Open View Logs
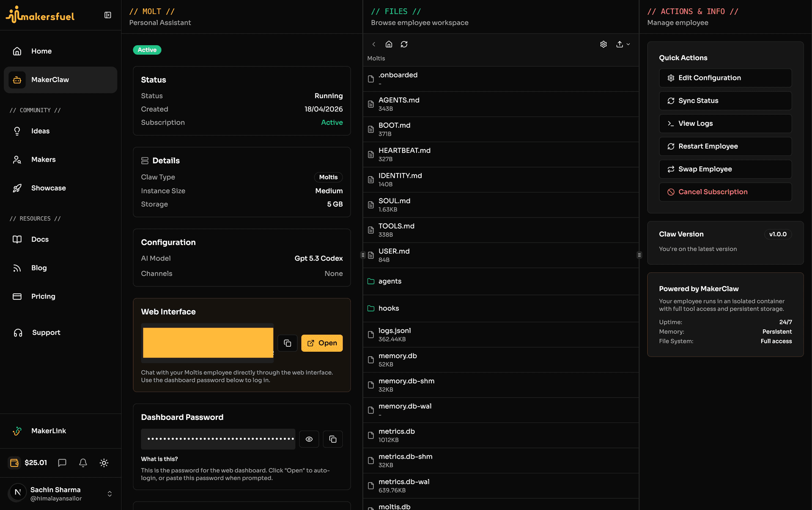Image resolution: width=812 pixels, height=510 pixels. tap(725, 124)
